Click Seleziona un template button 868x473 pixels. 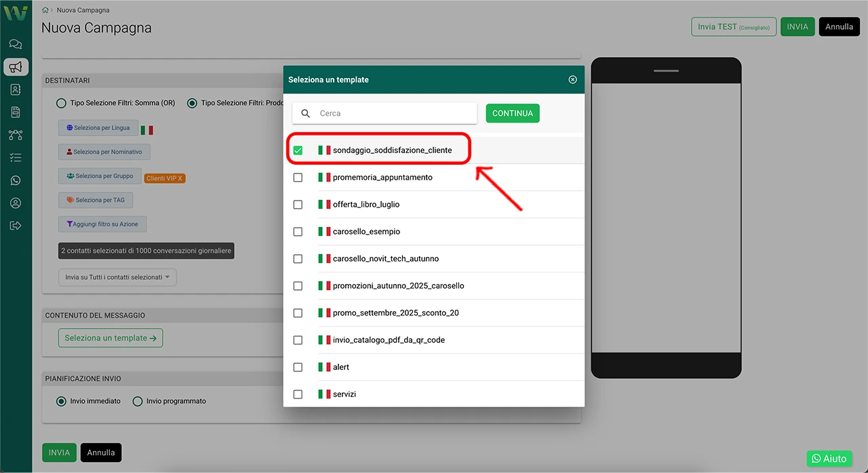[111, 337]
